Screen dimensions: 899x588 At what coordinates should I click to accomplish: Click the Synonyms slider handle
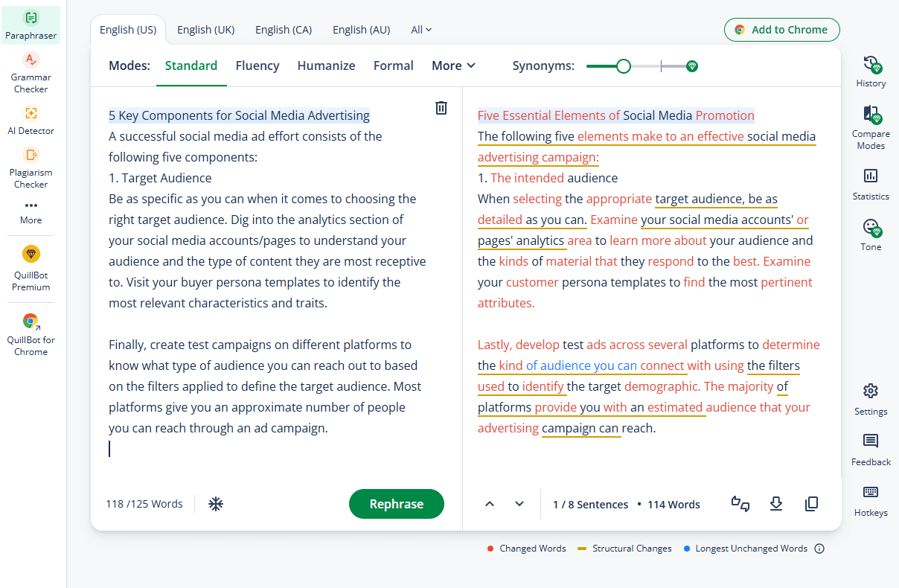(x=624, y=66)
